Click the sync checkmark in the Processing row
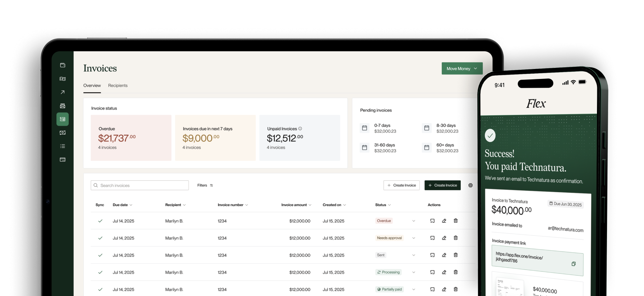Image resolution: width=644 pixels, height=296 pixels. click(x=100, y=272)
